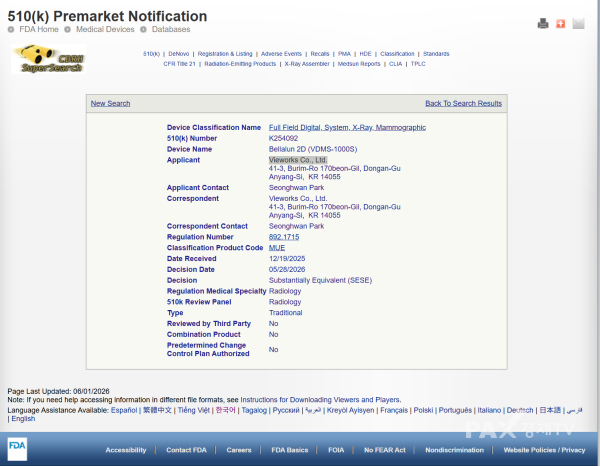Switch language to Polski
Image resolution: width=600 pixels, height=466 pixels.
(423, 410)
